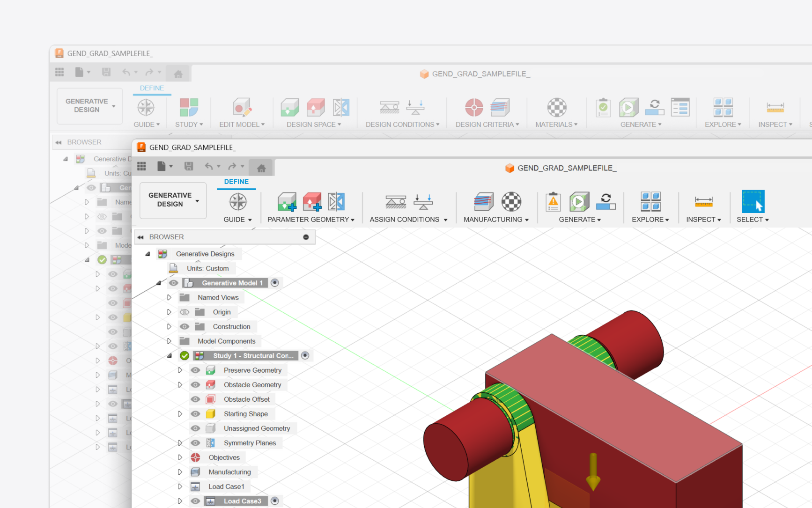Click Redo arrow, front window

click(232, 166)
